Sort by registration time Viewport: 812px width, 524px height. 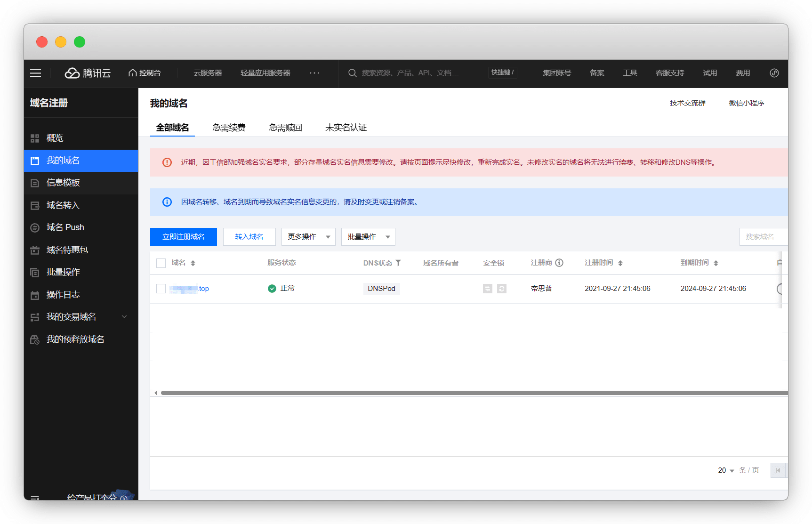(x=620, y=263)
